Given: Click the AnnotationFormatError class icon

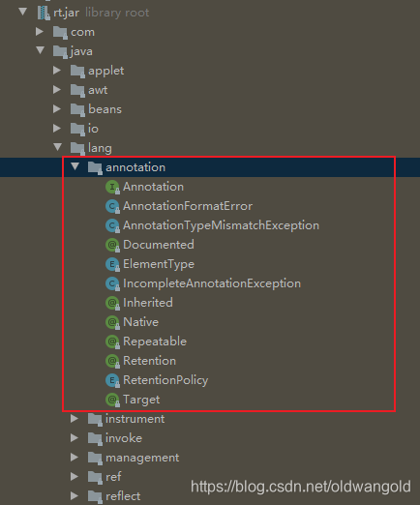Looking at the screenshot, I should (x=112, y=206).
